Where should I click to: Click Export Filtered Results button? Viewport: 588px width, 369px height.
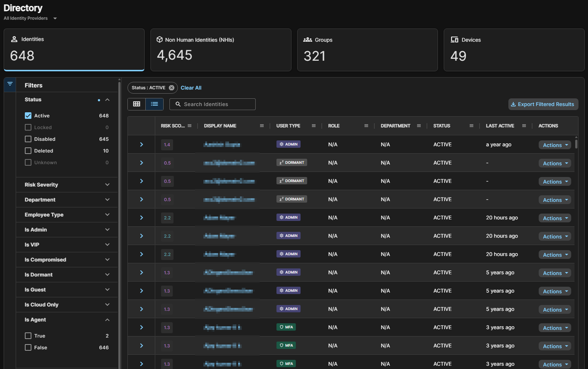[543, 104]
